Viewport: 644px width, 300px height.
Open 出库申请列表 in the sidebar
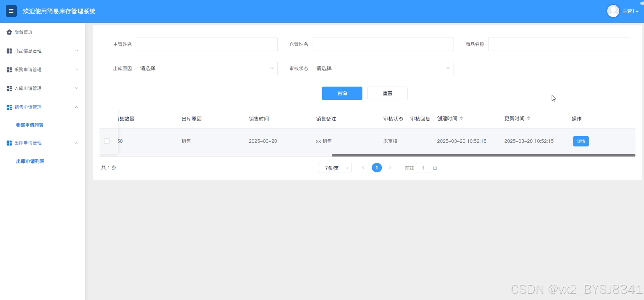click(30, 161)
